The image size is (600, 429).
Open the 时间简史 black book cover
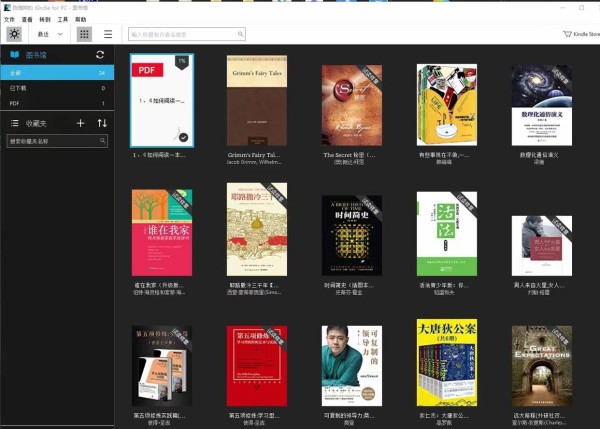[x=352, y=235]
